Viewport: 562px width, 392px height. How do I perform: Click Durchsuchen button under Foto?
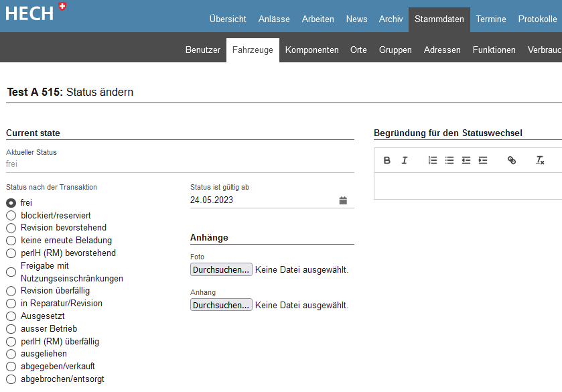(221, 269)
